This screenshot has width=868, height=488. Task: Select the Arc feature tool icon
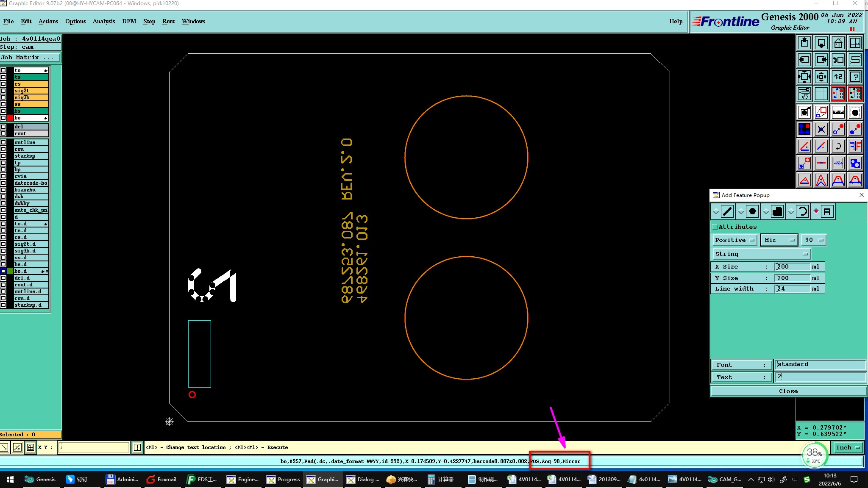pos(802,211)
